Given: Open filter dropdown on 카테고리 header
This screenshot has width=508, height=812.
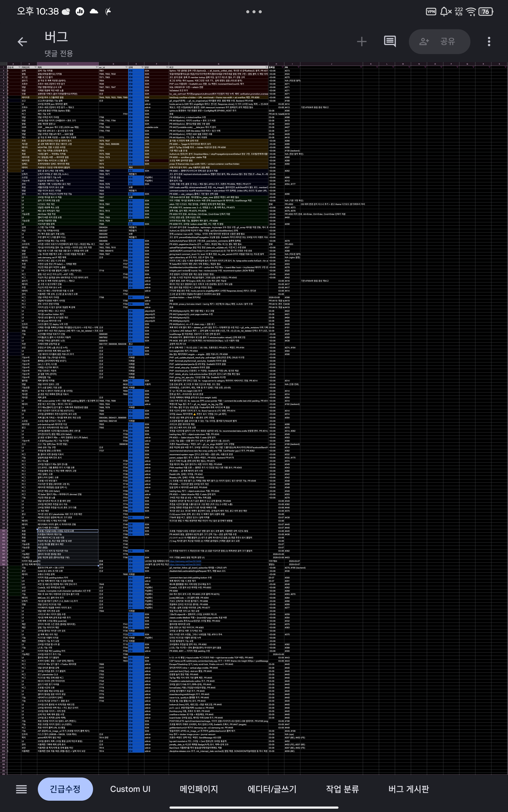Looking at the screenshot, I should [x=35, y=68].
